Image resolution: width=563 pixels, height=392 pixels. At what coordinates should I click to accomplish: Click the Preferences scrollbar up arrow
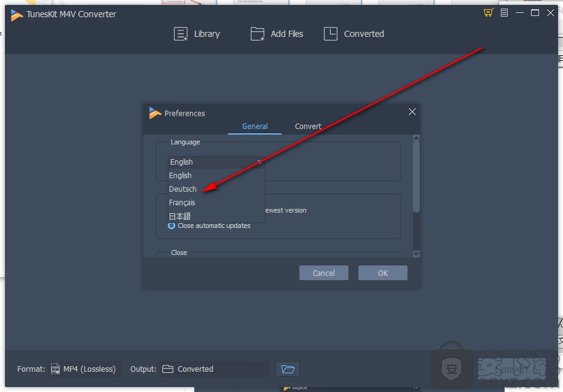click(417, 138)
